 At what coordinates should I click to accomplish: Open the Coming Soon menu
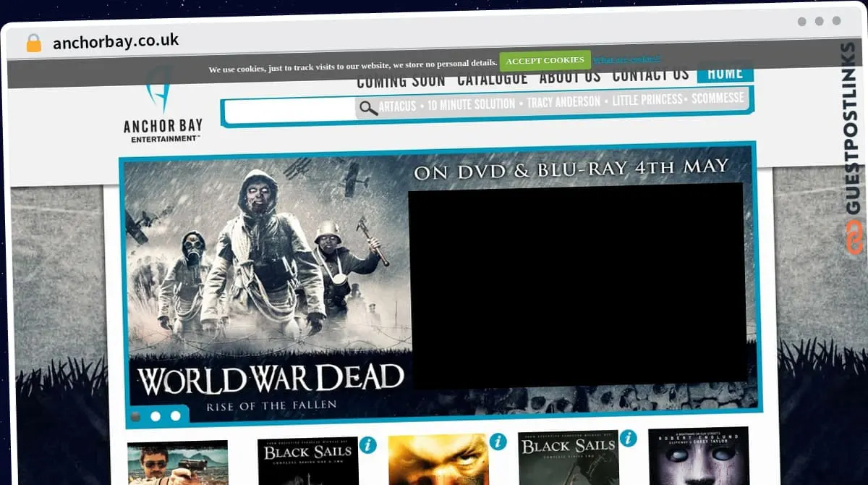coord(401,80)
